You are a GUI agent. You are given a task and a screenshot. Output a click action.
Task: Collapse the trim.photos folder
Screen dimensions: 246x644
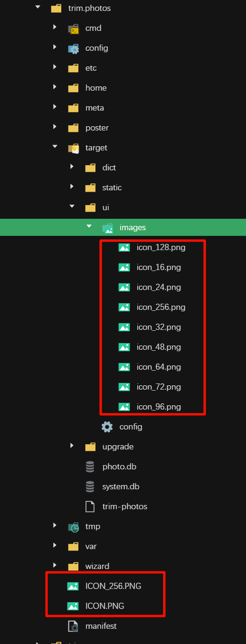pyautogui.click(x=38, y=8)
